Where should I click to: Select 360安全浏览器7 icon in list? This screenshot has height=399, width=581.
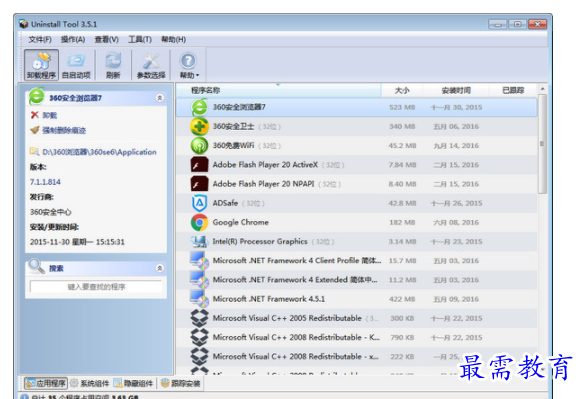point(199,107)
